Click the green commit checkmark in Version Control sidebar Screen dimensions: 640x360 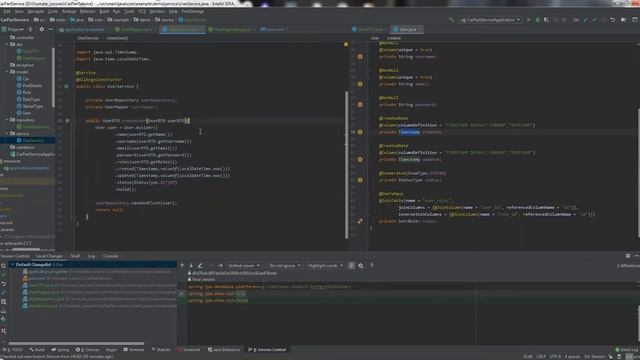pos(3,275)
